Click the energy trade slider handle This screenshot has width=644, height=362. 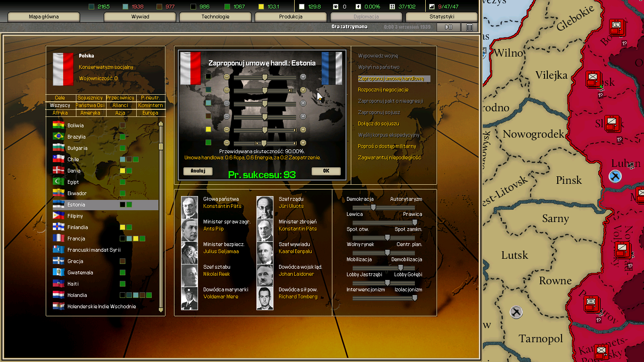pyautogui.click(x=264, y=90)
